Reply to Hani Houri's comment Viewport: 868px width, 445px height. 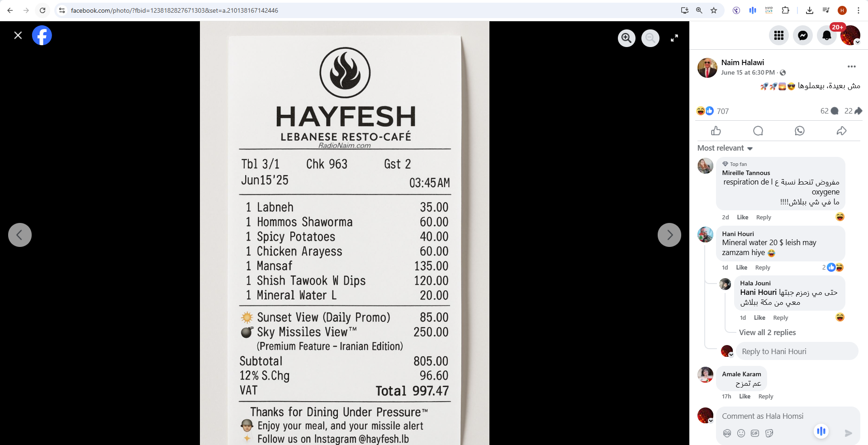(x=762, y=268)
